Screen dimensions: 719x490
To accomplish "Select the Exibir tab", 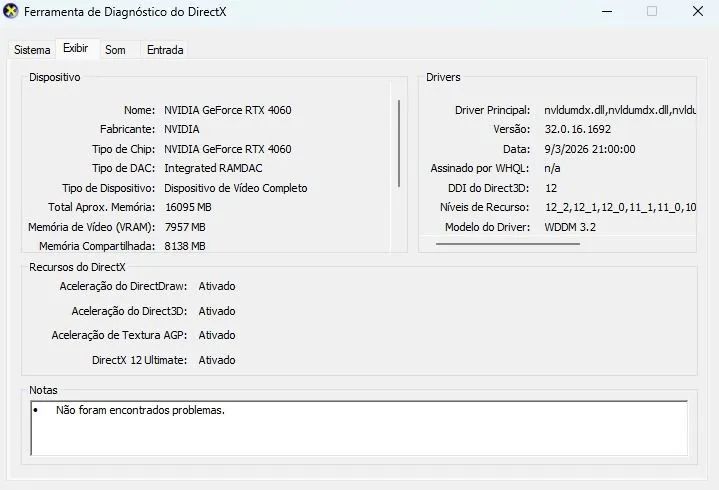I will [76, 48].
